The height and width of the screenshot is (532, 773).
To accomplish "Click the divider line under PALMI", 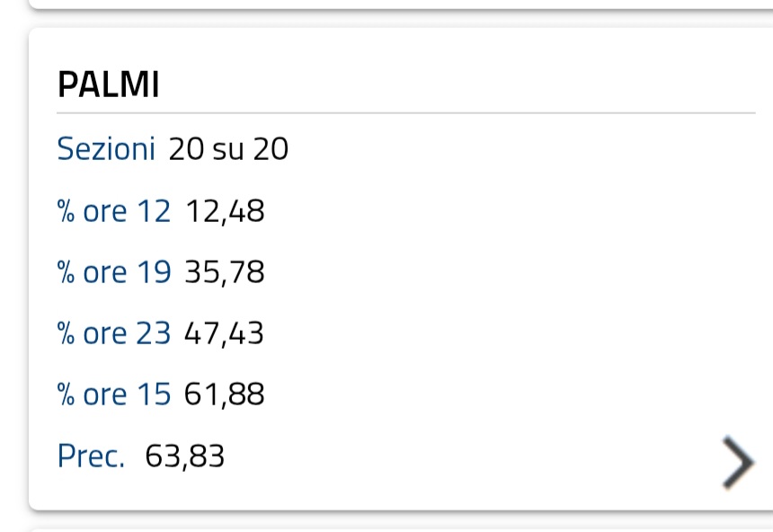I will click(x=406, y=113).
